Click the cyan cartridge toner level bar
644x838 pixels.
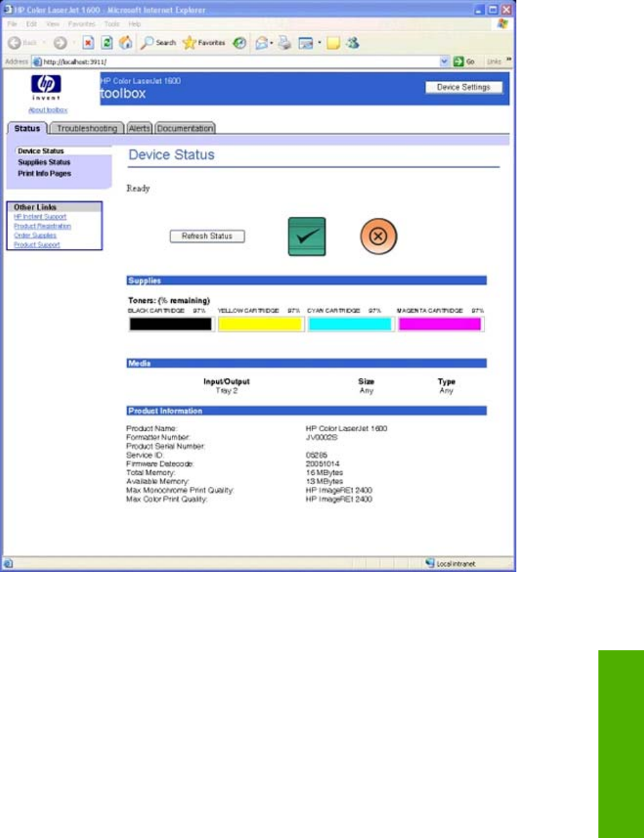pyautogui.click(x=350, y=324)
